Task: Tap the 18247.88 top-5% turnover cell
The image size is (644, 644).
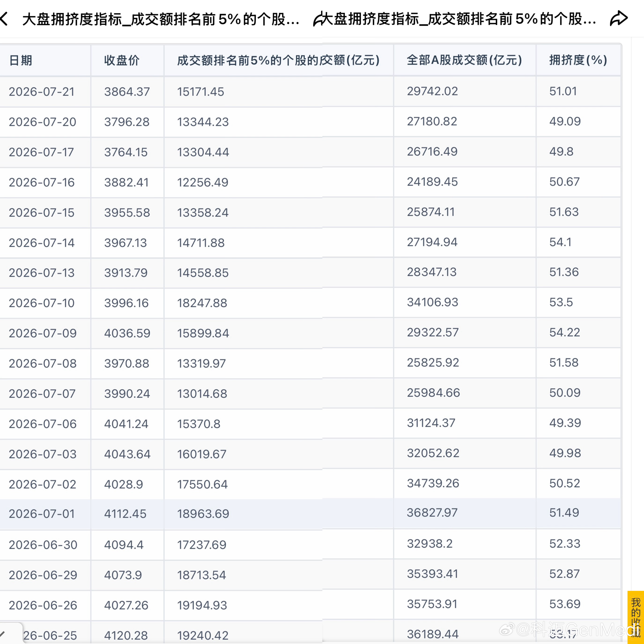Action: click(x=202, y=303)
